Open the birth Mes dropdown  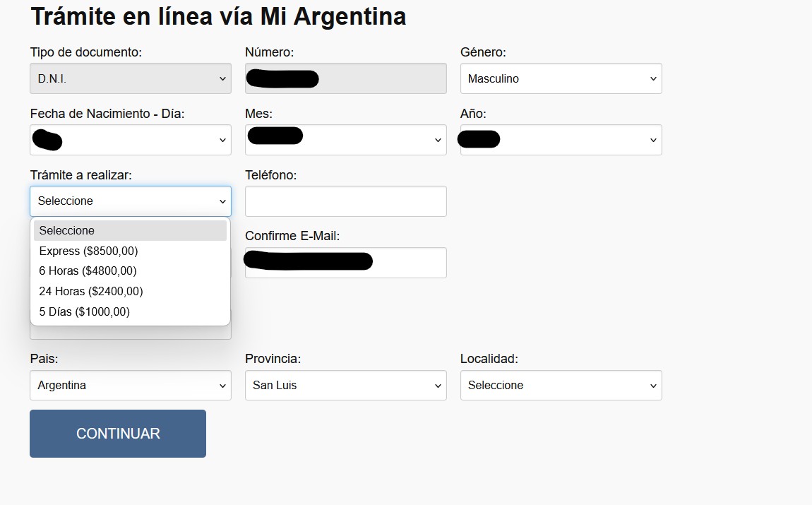(346, 140)
